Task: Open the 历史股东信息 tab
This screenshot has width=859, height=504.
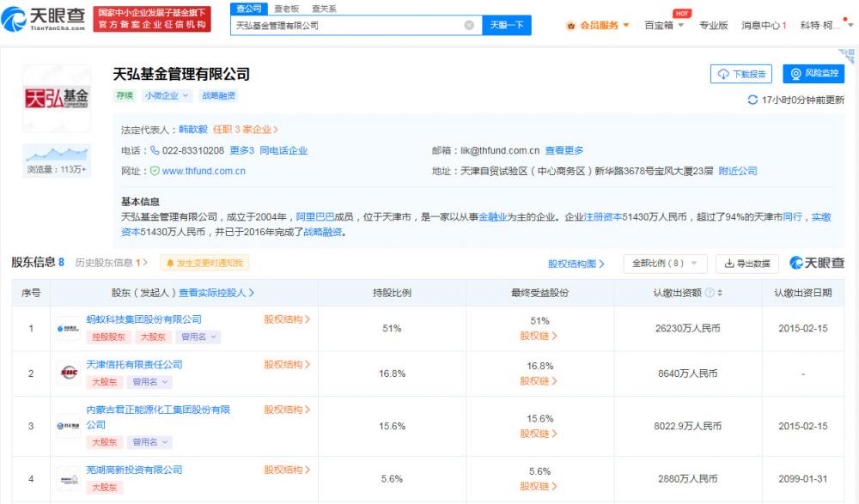Action: click(111, 263)
